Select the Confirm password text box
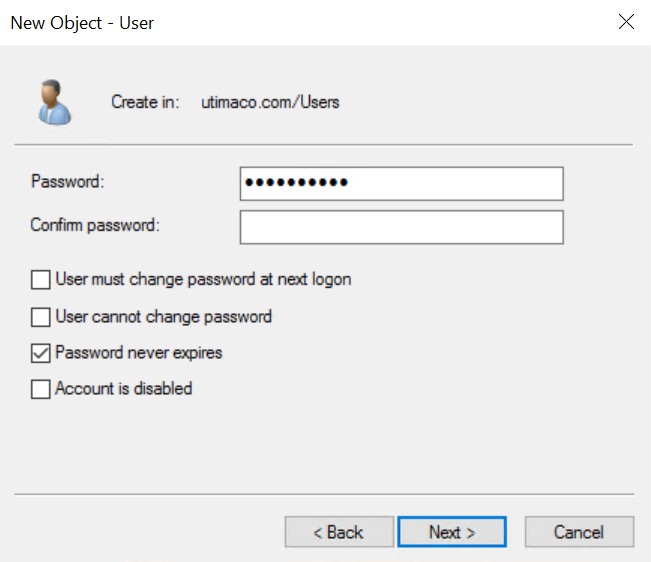Viewport: 651px width, 562px height. click(x=401, y=227)
